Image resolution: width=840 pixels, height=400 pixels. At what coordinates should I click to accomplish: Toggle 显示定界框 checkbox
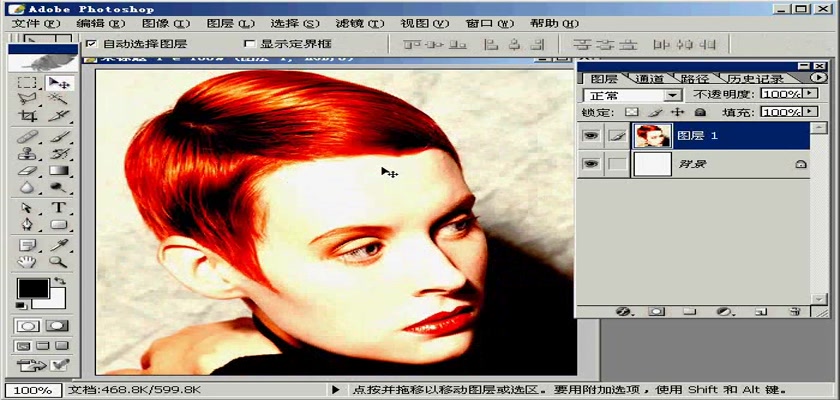click(249, 44)
